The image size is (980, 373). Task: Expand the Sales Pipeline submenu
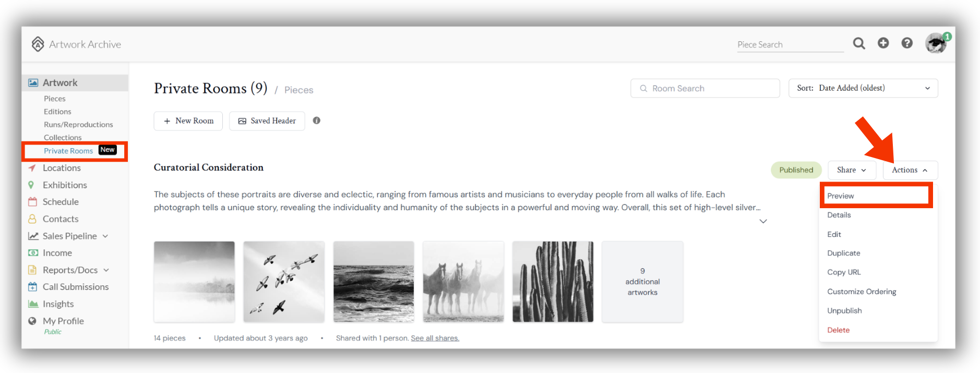click(105, 236)
